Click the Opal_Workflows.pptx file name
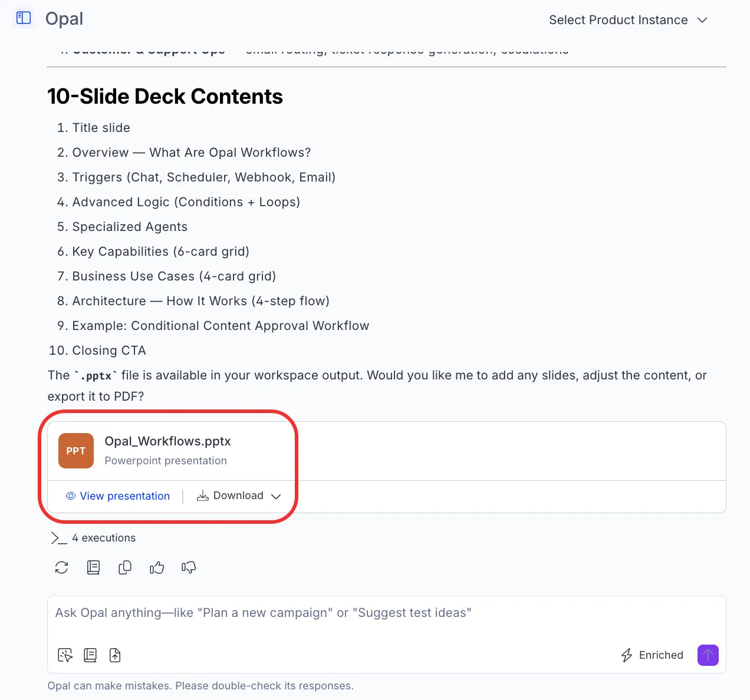750x700 pixels. click(x=167, y=441)
